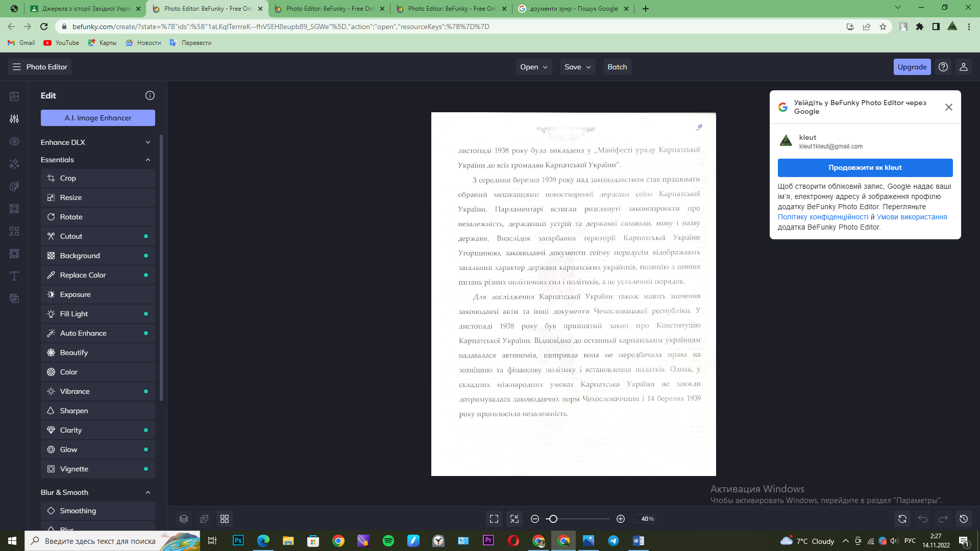
Task: Click the Batch button
Action: [x=617, y=67]
